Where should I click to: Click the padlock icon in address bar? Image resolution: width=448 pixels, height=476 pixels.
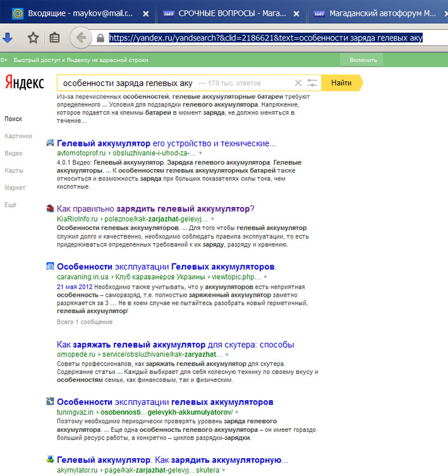click(x=100, y=39)
